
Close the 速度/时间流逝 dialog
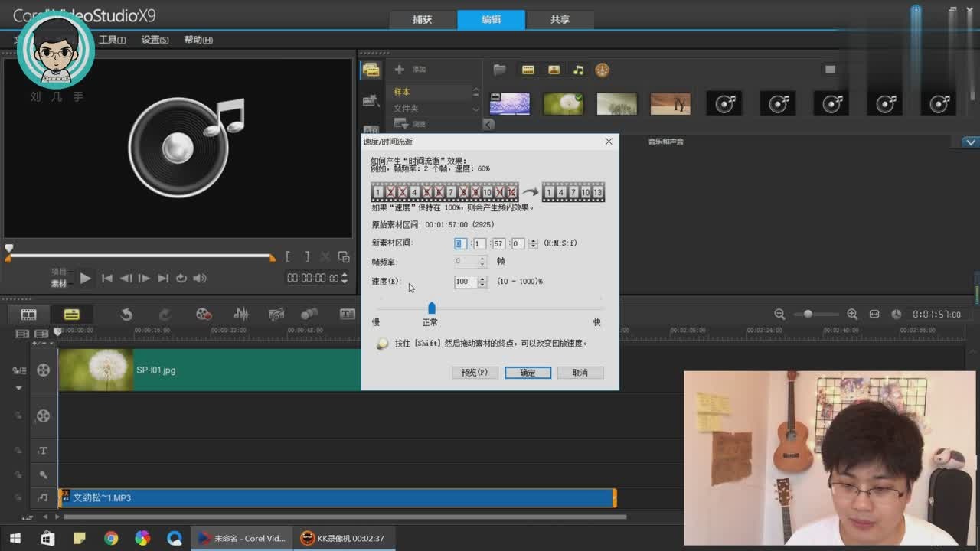click(x=609, y=142)
